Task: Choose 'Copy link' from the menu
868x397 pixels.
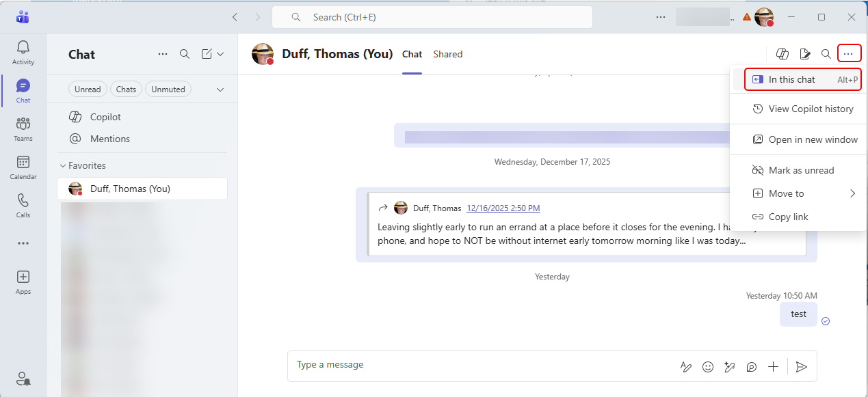Action: [x=788, y=217]
